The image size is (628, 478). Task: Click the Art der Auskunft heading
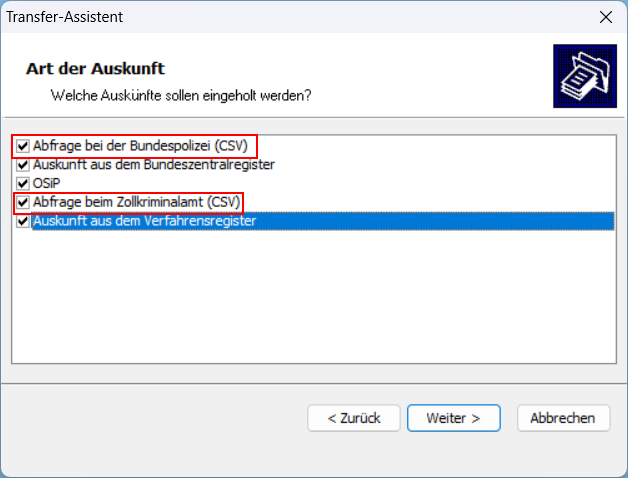[94, 68]
